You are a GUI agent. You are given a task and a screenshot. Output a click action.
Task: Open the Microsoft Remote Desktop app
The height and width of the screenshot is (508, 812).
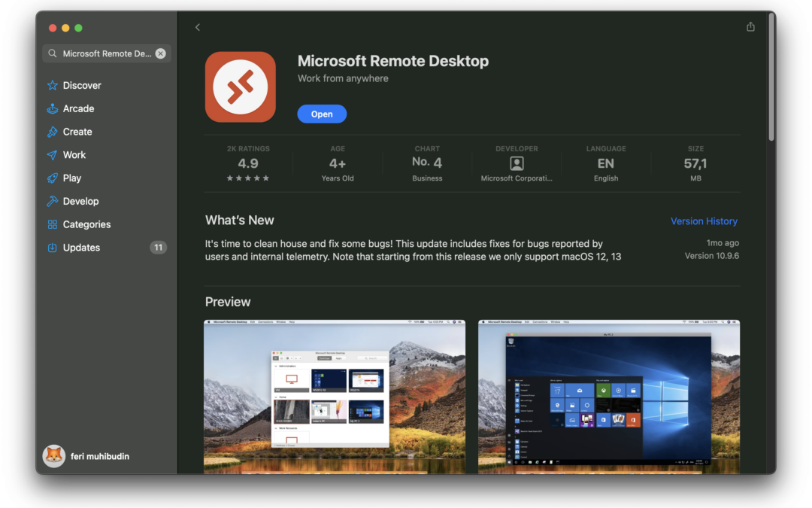pos(322,114)
